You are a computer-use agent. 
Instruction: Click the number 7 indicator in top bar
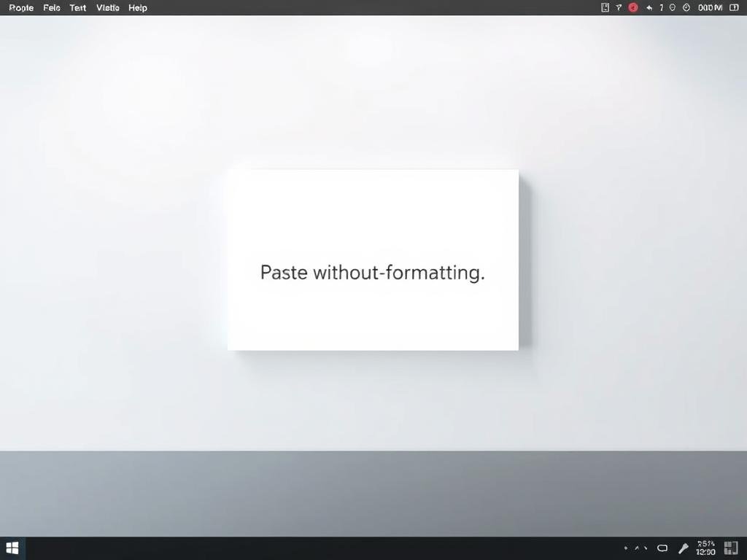click(x=662, y=8)
